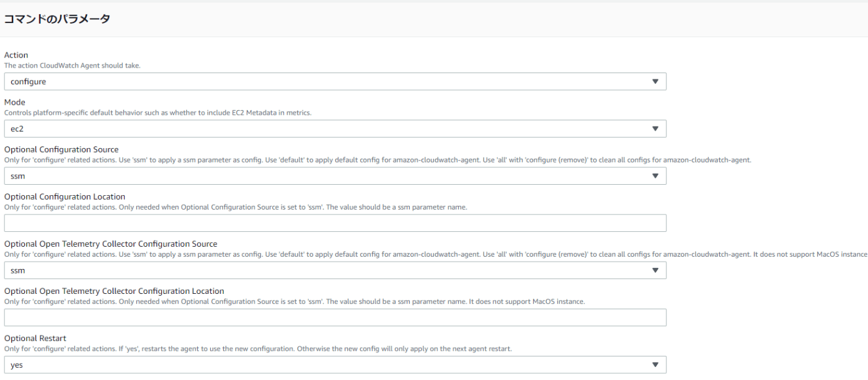Select the Mode field label
868x380 pixels.
coord(15,102)
